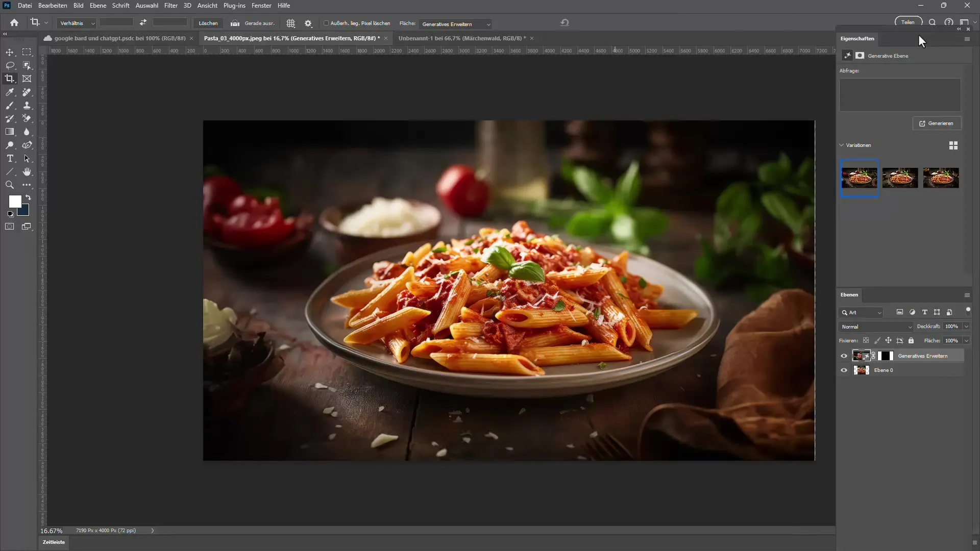Select the Clone Stamp tool
The width and height of the screenshot is (980, 551).
[x=27, y=105]
